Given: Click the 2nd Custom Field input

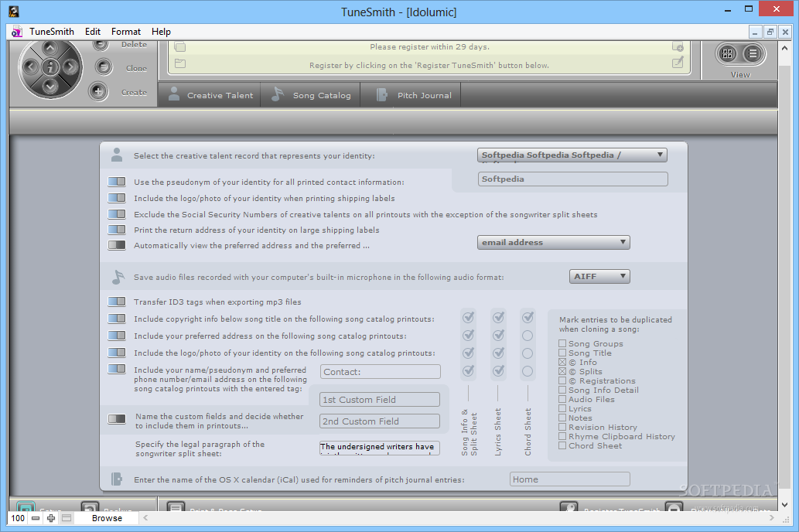Looking at the screenshot, I should pos(380,421).
